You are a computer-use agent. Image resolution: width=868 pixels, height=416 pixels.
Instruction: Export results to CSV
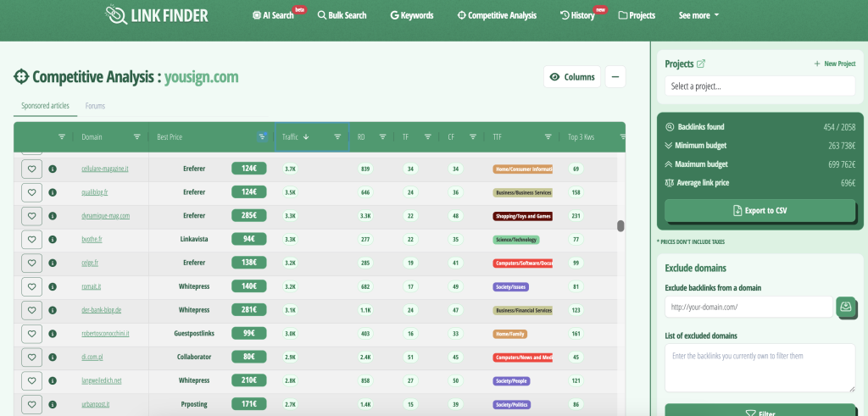click(x=760, y=210)
